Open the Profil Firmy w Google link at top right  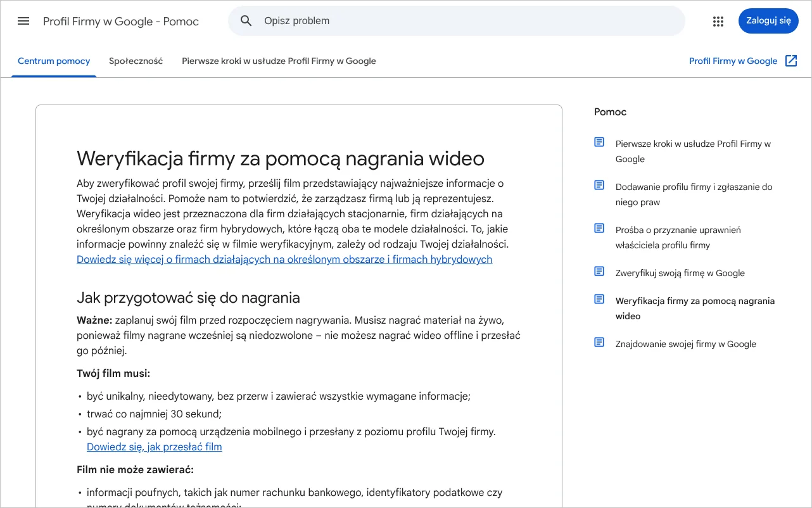click(x=733, y=61)
